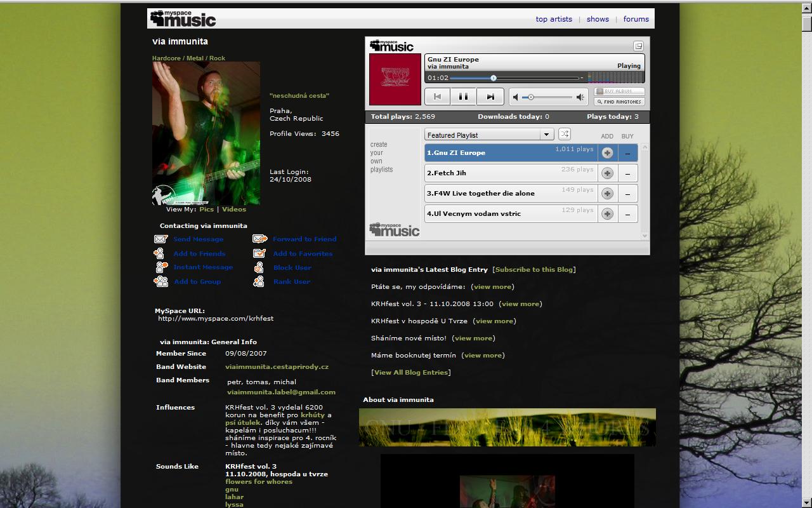812x508 pixels.
Task: Click the loud speaker volume icon
Action: tap(580, 97)
